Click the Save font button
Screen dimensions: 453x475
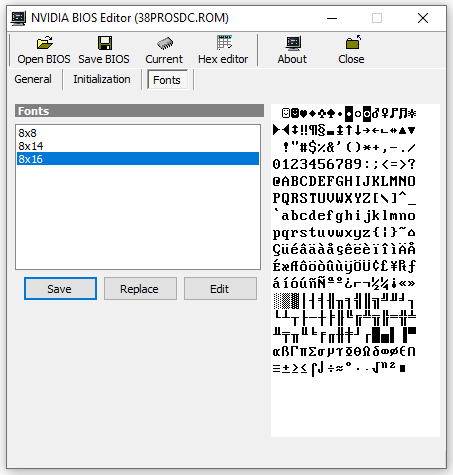point(60,289)
